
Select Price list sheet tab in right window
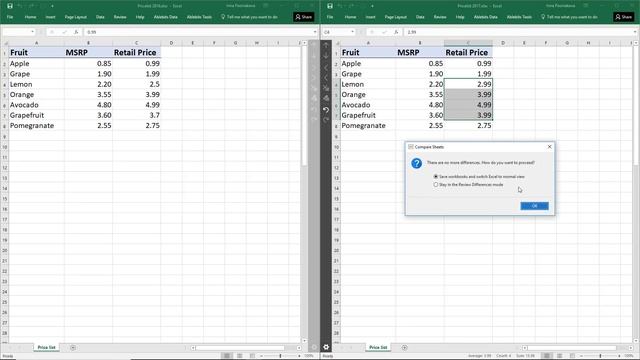coord(378,347)
